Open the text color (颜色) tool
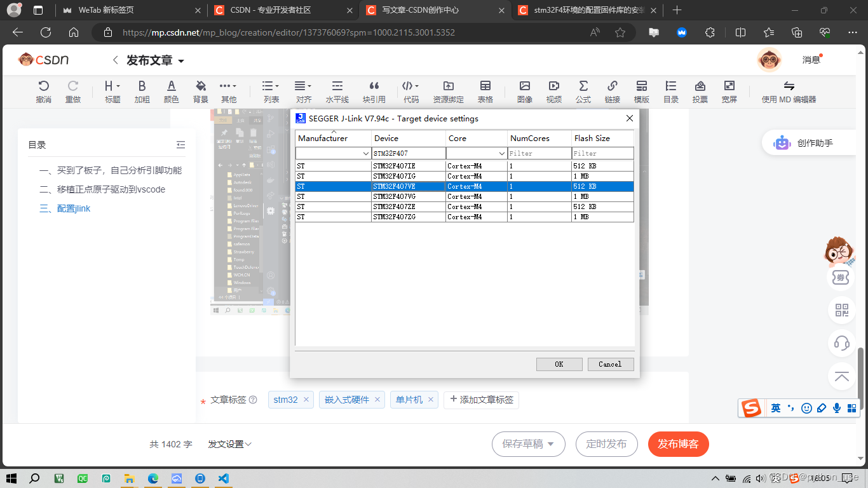The height and width of the screenshot is (488, 868). point(171,91)
